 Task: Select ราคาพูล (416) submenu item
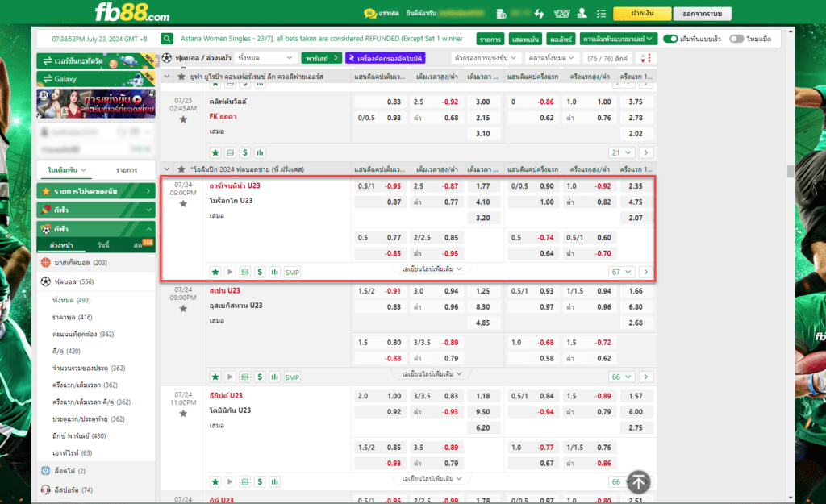(72, 317)
